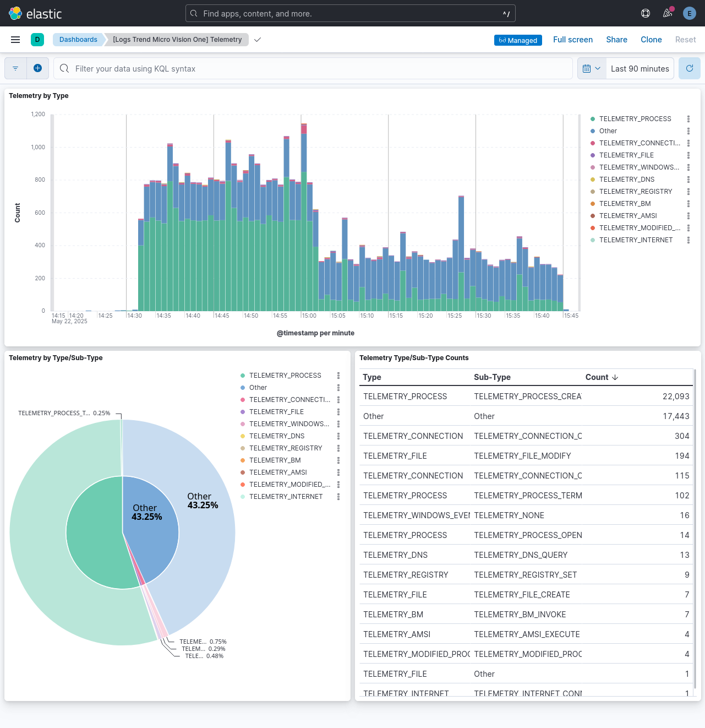
Task: Click the green color dot for TELEMETRY_PROCESS
Action: pos(592,118)
